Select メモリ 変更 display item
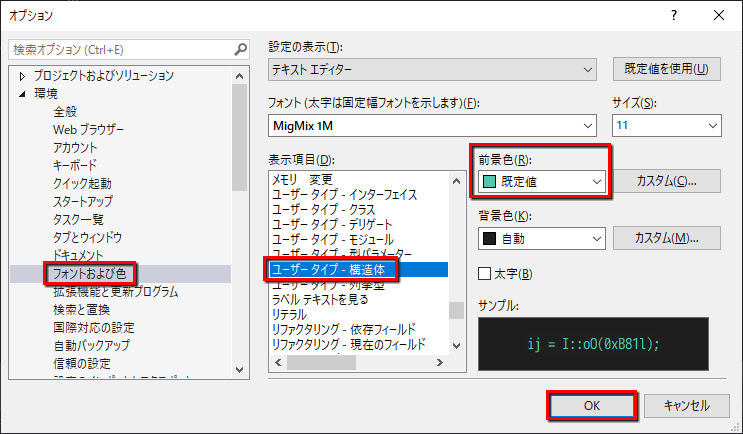The height and width of the screenshot is (434, 743). (302, 180)
